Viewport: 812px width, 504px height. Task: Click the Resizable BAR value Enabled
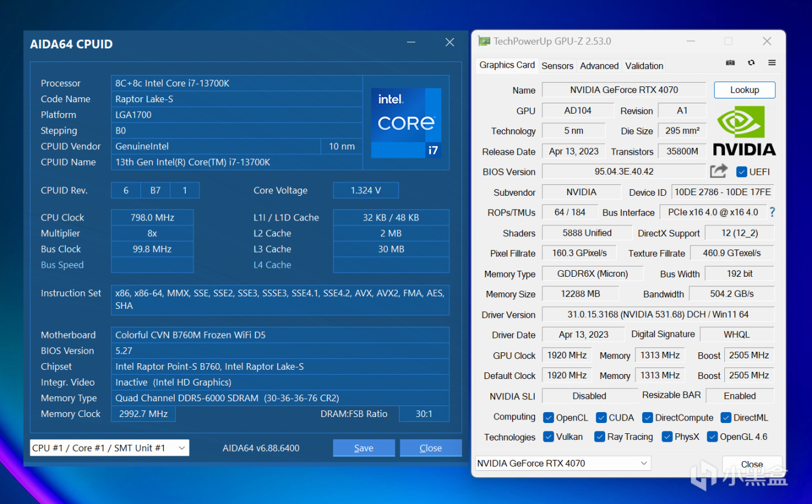(x=740, y=396)
